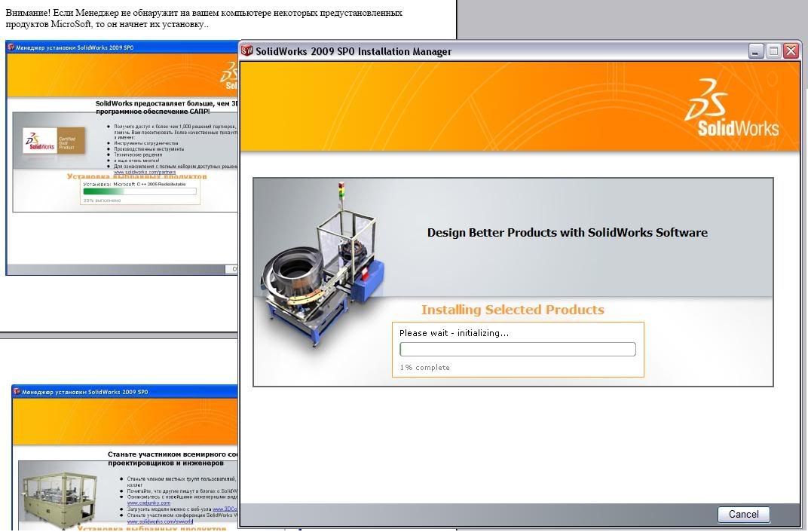Click the 'Installing Selected Products' heading

pyautogui.click(x=513, y=310)
